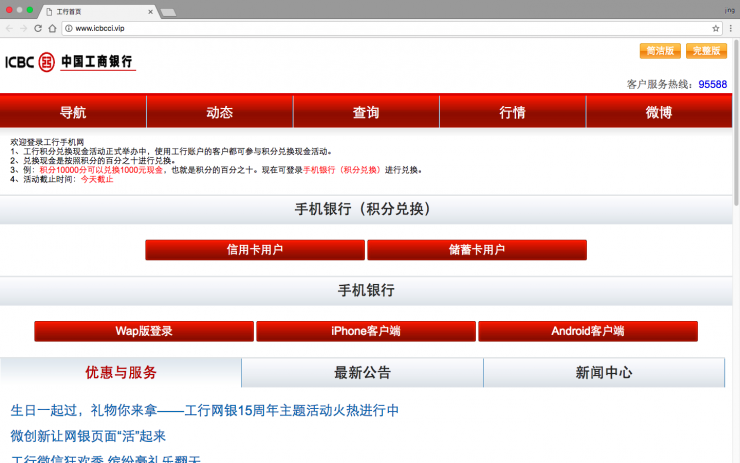Click the 储蓄卡用户 button
The image size is (740, 463).
[x=476, y=250]
